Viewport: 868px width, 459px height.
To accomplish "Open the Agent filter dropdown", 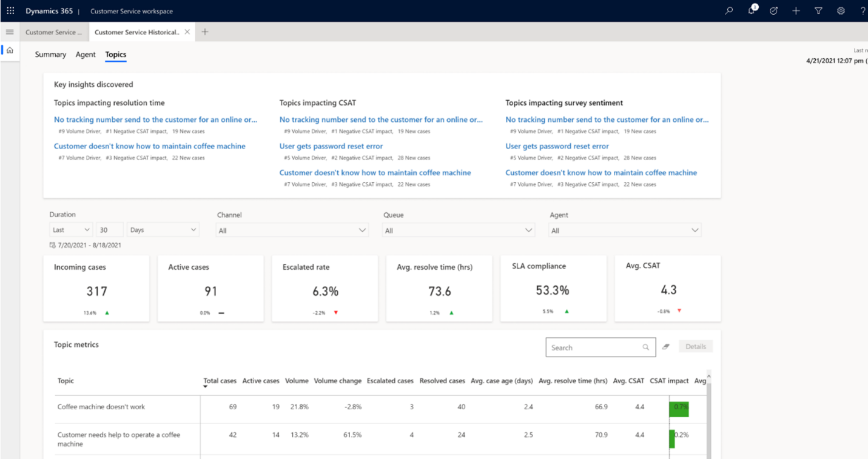I will point(625,230).
